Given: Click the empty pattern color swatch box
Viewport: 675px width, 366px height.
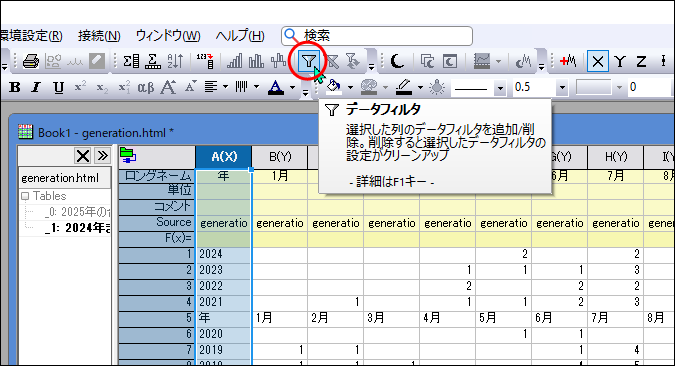Looking at the screenshot, I should coord(594,87).
